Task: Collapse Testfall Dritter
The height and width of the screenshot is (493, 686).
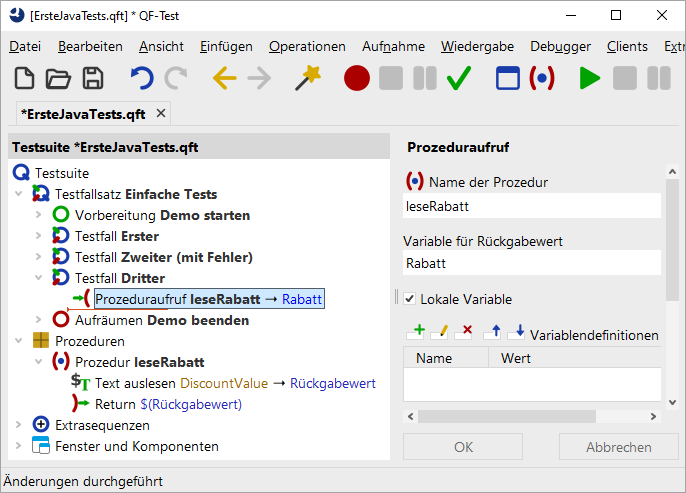Action: [38, 277]
